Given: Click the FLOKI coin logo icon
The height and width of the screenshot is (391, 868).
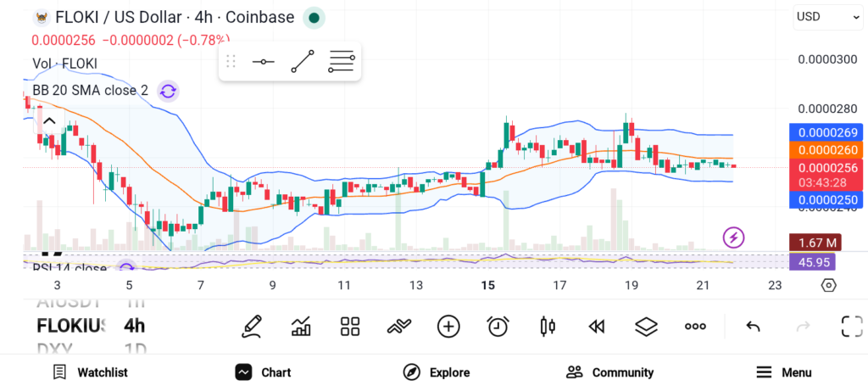Looking at the screenshot, I should 42,18.
